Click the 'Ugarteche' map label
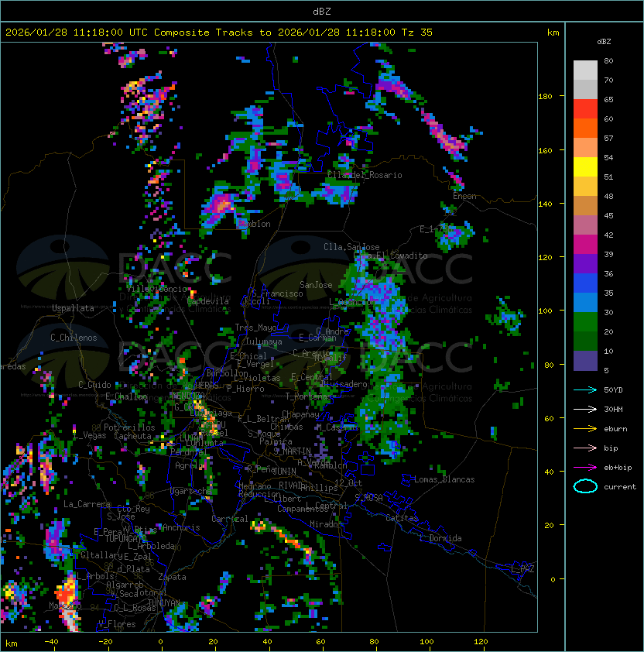Screen dimensions: 644x652 191,491
